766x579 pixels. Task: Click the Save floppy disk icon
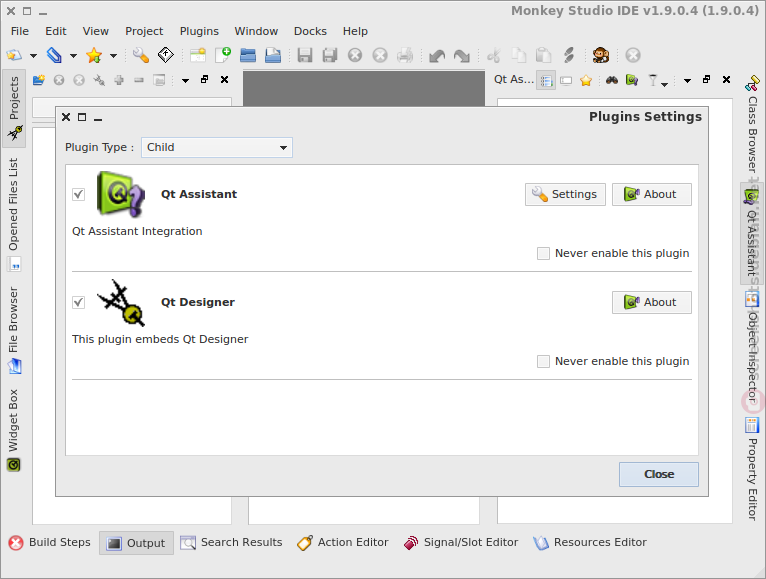coord(305,55)
